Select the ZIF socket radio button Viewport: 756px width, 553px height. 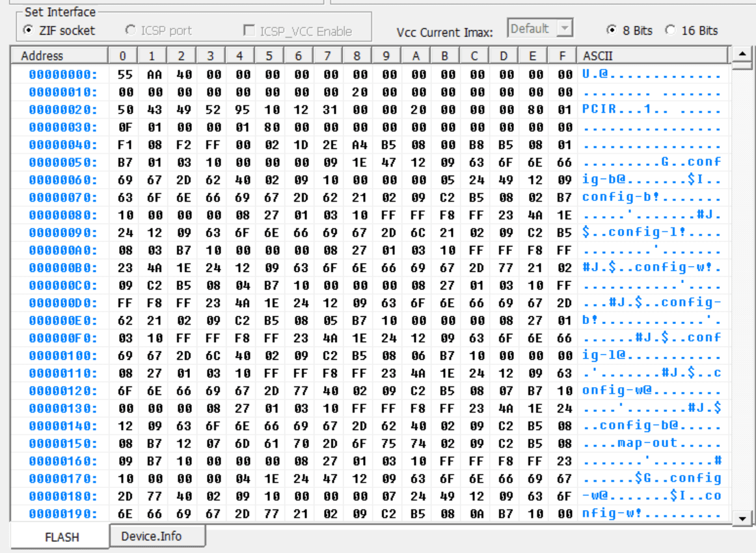click(29, 31)
